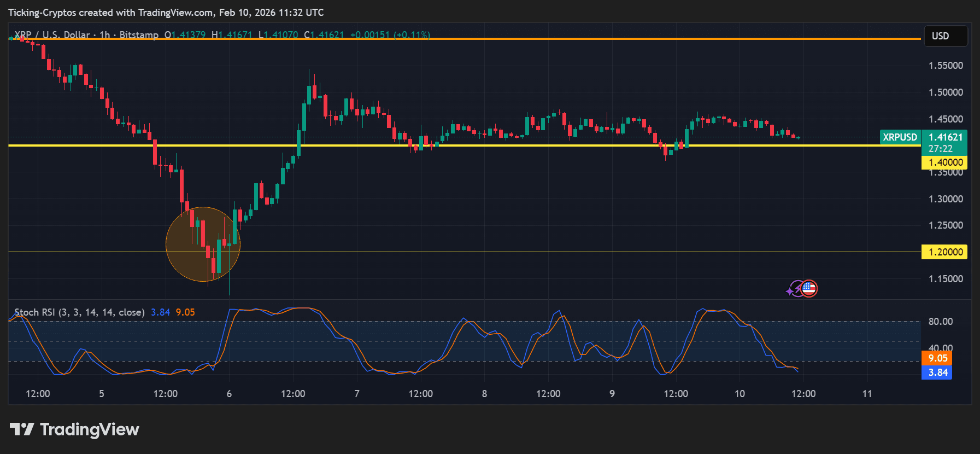Open the Stoch RSI indicator legend
The image size is (980, 454).
coord(79,312)
